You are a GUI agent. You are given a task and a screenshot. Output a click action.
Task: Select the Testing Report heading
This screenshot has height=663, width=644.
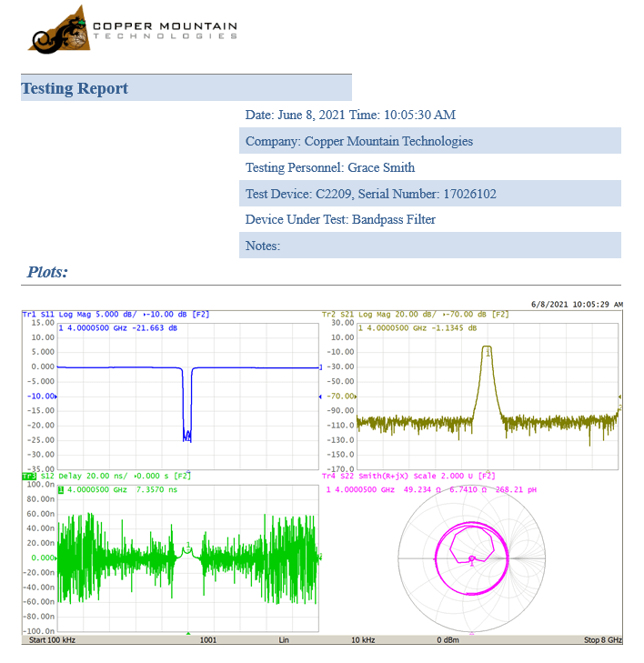75,88
